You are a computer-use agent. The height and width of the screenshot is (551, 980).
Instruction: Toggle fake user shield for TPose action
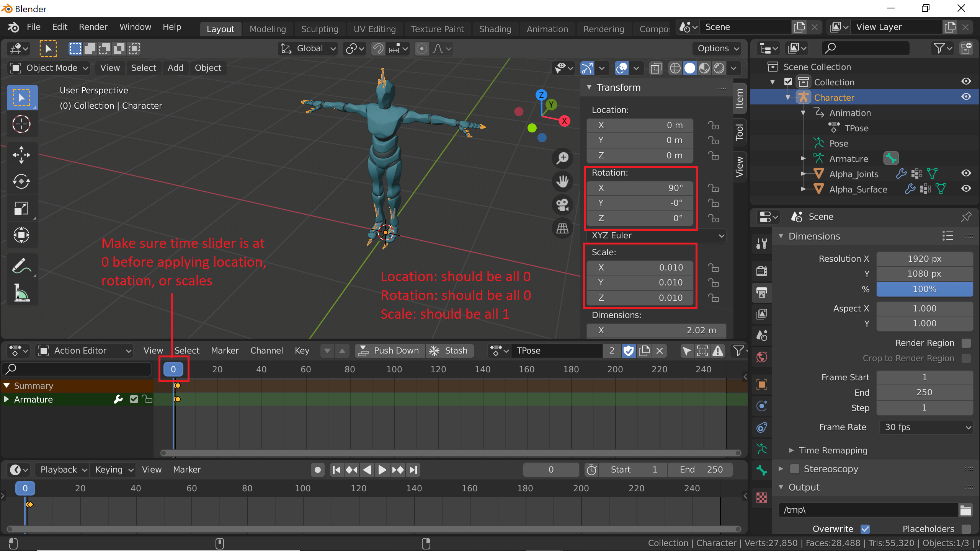(x=629, y=351)
